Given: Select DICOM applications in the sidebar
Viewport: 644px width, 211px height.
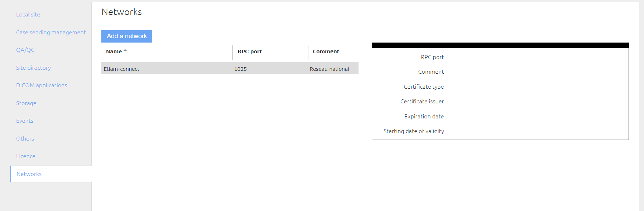Looking at the screenshot, I should 42,85.
